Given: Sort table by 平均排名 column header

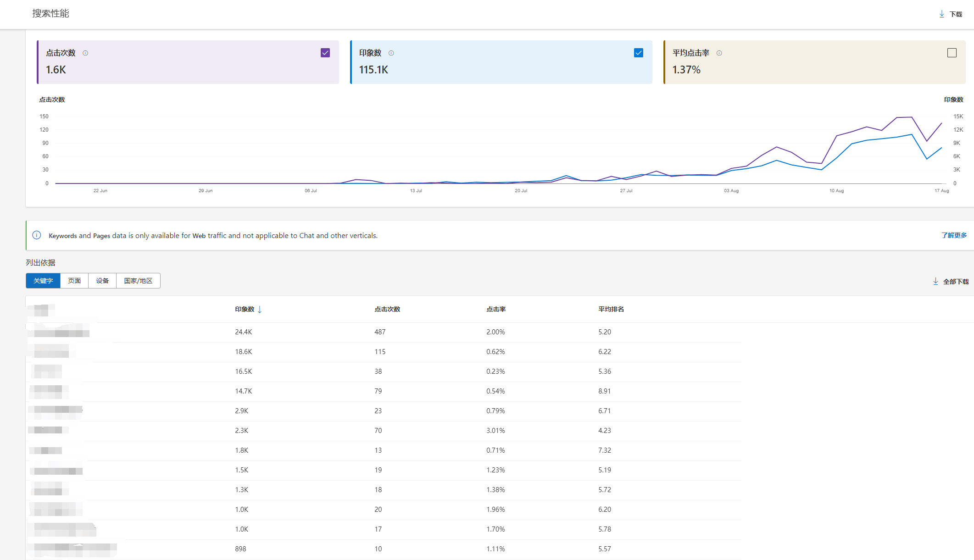Looking at the screenshot, I should pyautogui.click(x=611, y=309).
